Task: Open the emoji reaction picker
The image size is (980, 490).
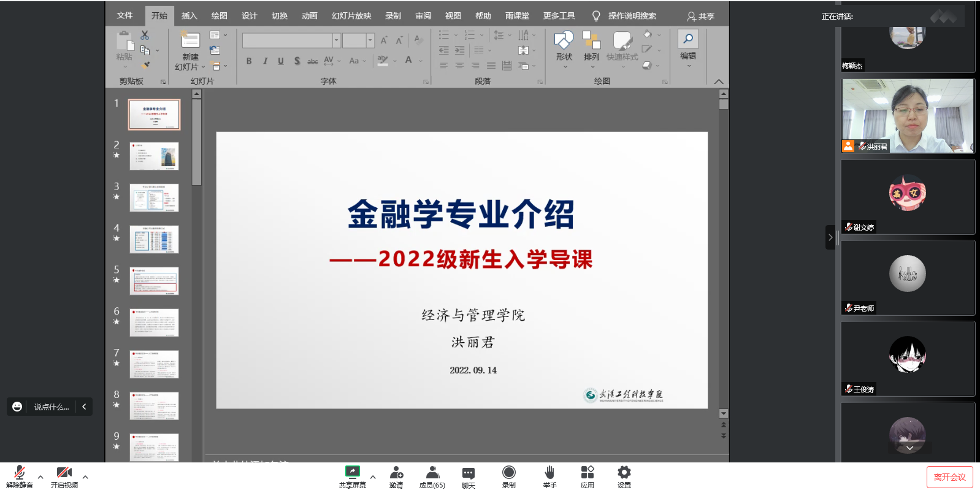Action: [x=17, y=407]
